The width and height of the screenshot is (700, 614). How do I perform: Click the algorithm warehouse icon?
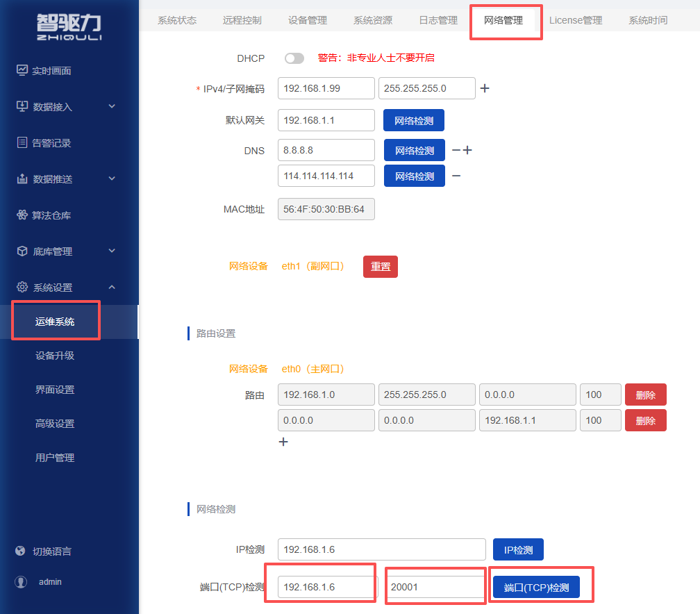tap(22, 215)
